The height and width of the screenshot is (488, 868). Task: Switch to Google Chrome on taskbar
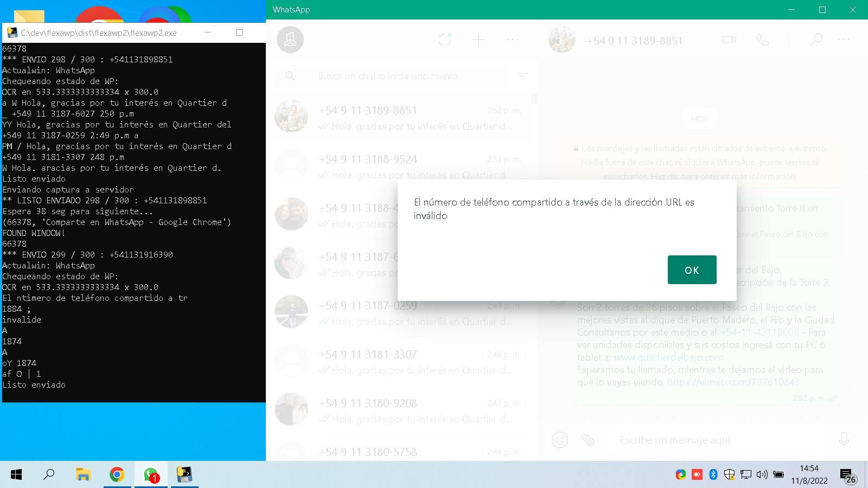coord(117,475)
